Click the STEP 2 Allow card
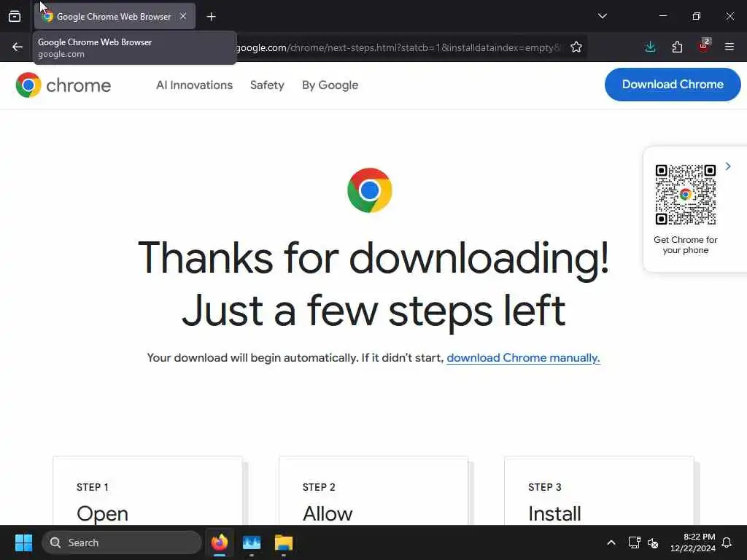This screenshot has height=560, width=747. click(373, 491)
